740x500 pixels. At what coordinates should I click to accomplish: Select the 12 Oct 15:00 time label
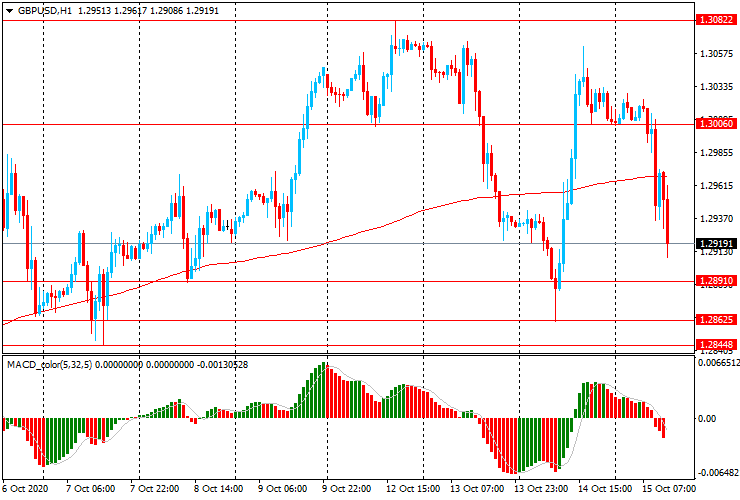coord(413,488)
